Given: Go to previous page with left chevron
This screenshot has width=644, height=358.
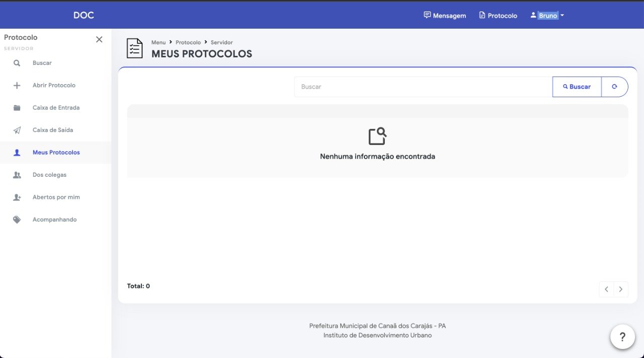Looking at the screenshot, I should click(x=606, y=289).
